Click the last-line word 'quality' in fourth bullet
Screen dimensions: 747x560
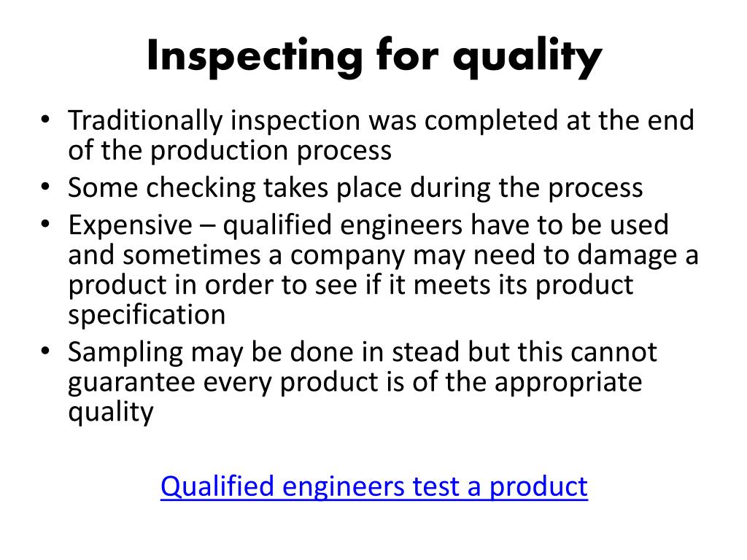point(111,412)
